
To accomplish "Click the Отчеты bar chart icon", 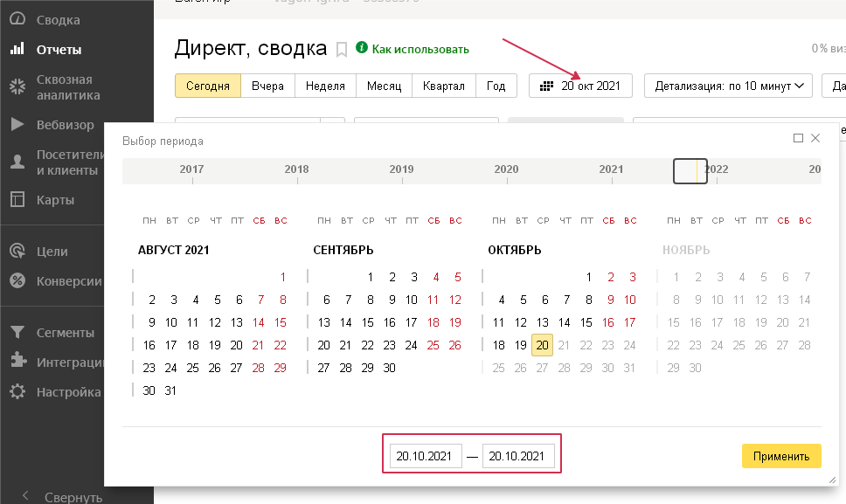I will 17,50.
